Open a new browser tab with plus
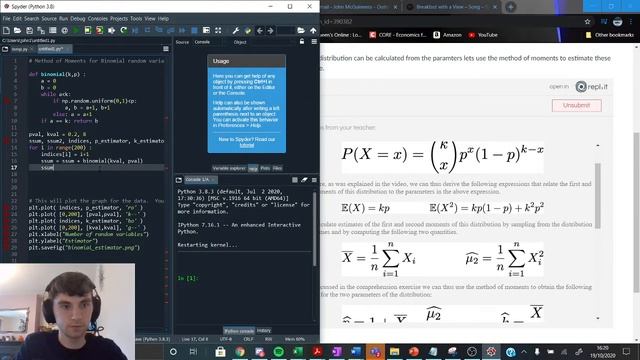640x360 pixels. tap(511, 7)
